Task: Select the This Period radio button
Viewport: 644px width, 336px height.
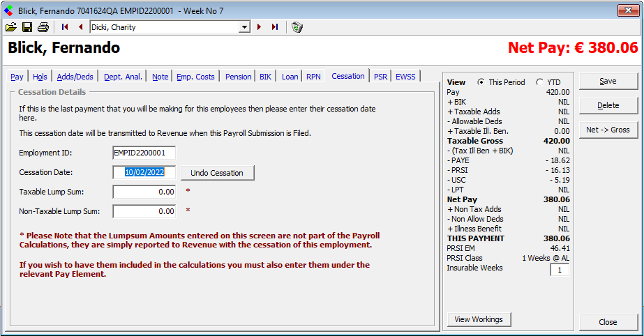Action: (481, 82)
